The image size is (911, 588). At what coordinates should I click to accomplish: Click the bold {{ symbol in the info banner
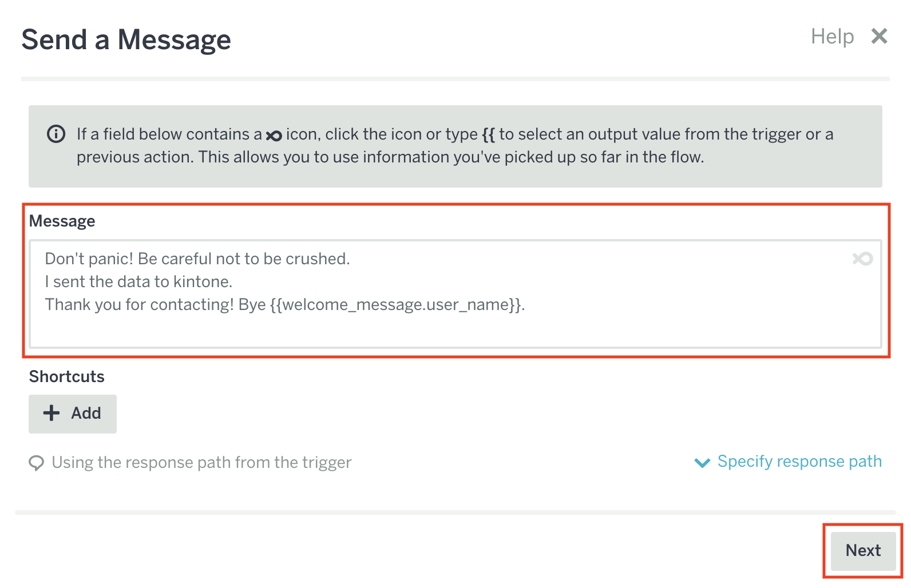click(x=488, y=134)
